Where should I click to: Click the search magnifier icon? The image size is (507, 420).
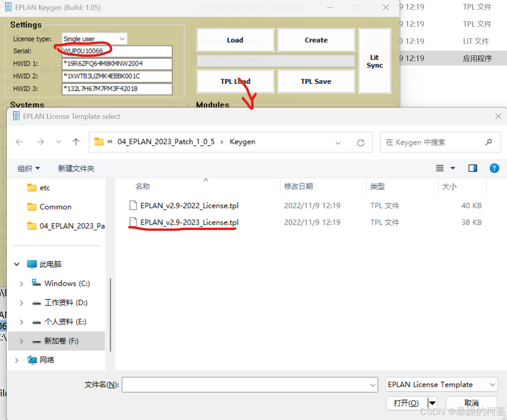pyautogui.click(x=488, y=142)
